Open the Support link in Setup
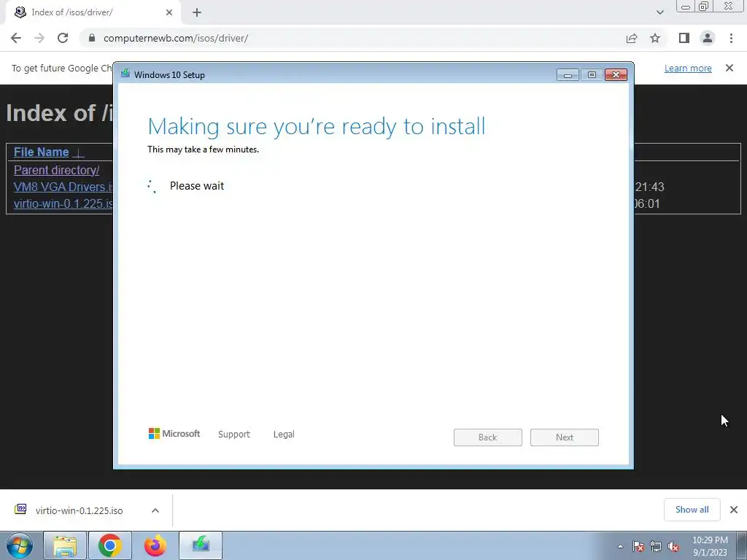747x560 pixels. coord(234,435)
